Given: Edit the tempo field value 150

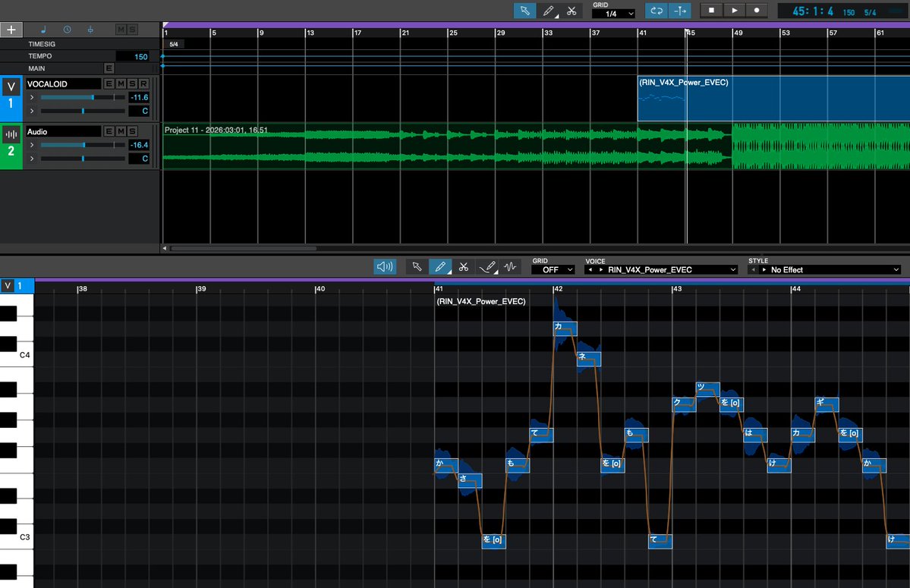Looking at the screenshot, I should [133, 56].
